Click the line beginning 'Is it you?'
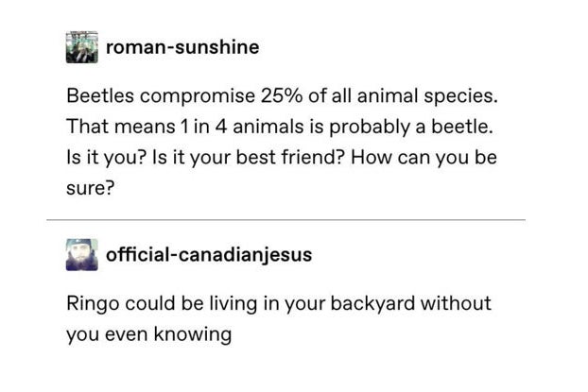Screen dimensions: 588x392 [282, 158]
